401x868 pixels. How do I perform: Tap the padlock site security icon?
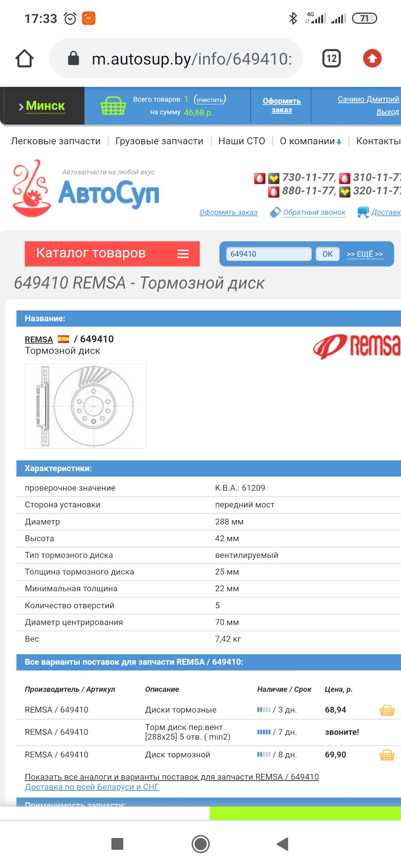coord(73,58)
